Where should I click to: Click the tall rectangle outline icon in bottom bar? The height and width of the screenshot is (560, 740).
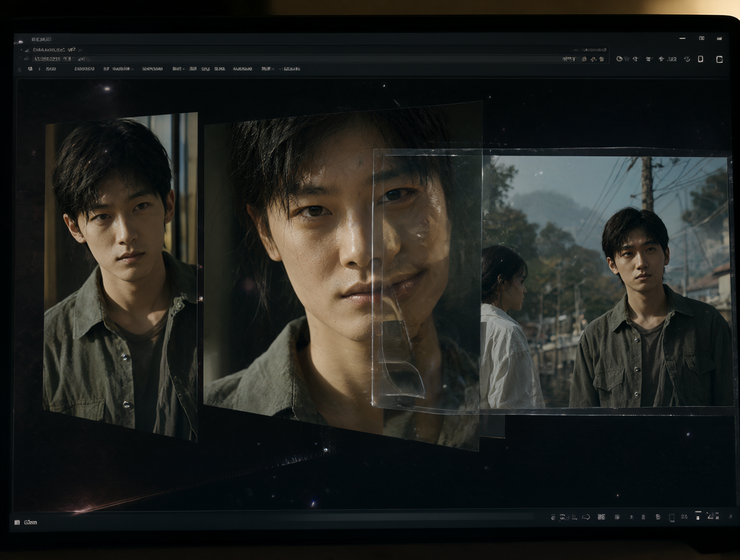[x=672, y=517]
